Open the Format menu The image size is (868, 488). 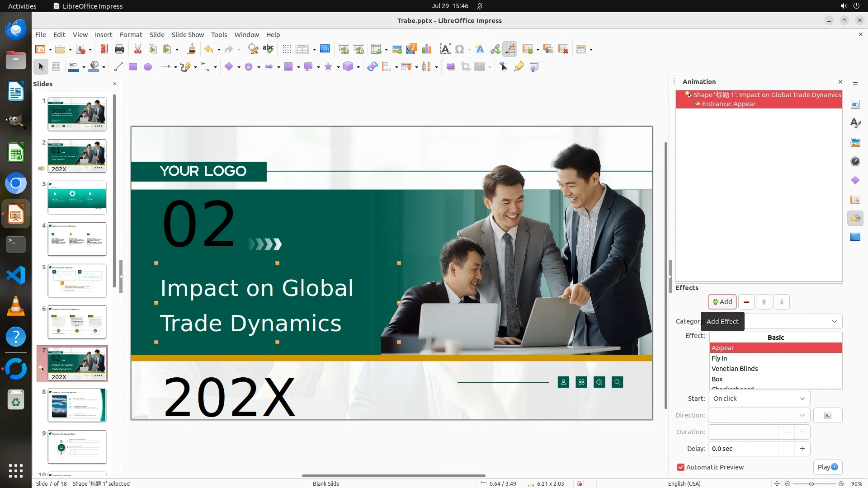131,34
